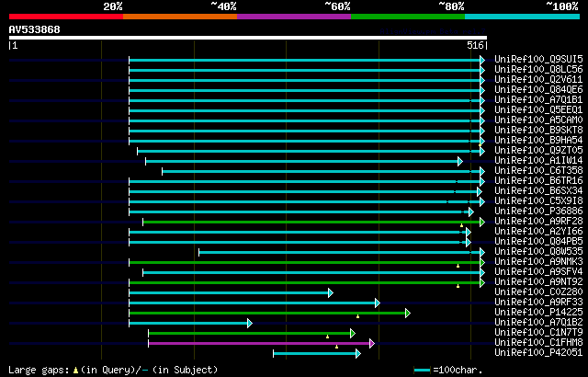Click the purple alignment bar for C1FHM8
Image resolution: width=588 pixels, height=377 pixels.
coord(259,343)
